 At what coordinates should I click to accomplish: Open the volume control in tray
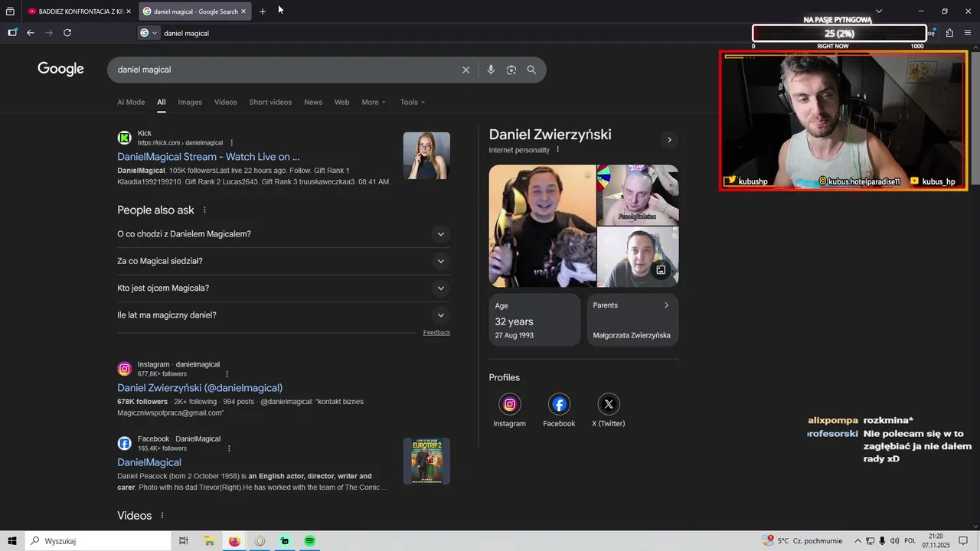tap(895, 541)
